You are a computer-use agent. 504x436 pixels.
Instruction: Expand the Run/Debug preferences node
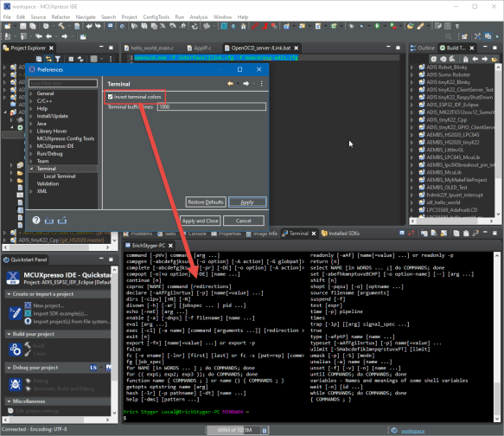pyautogui.click(x=31, y=154)
